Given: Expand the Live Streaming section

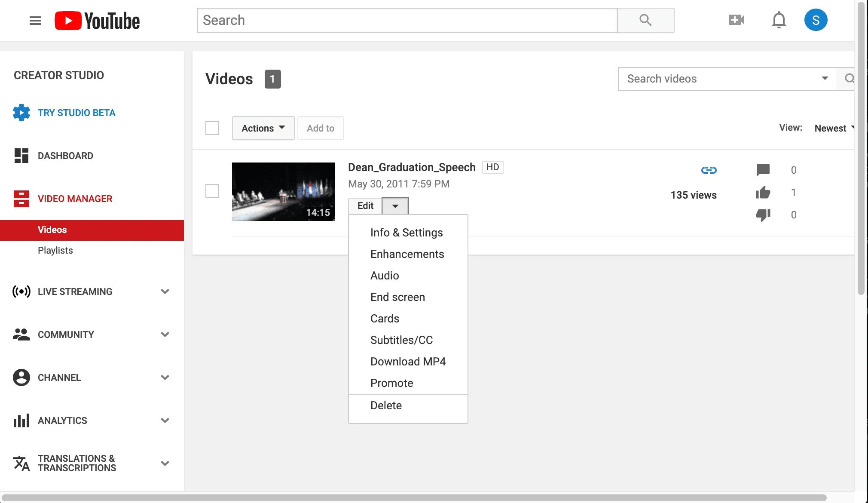Looking at the screenshot, I should (165, 291).
